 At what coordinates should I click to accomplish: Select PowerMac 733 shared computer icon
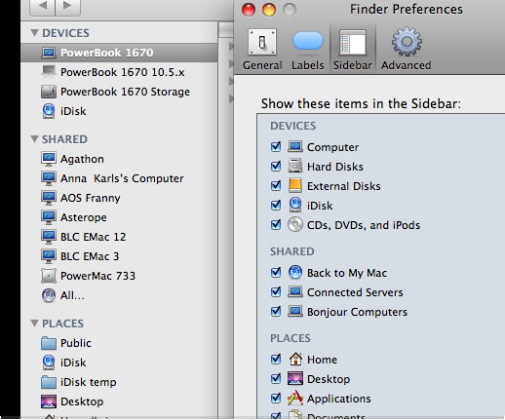coord(49,276)
